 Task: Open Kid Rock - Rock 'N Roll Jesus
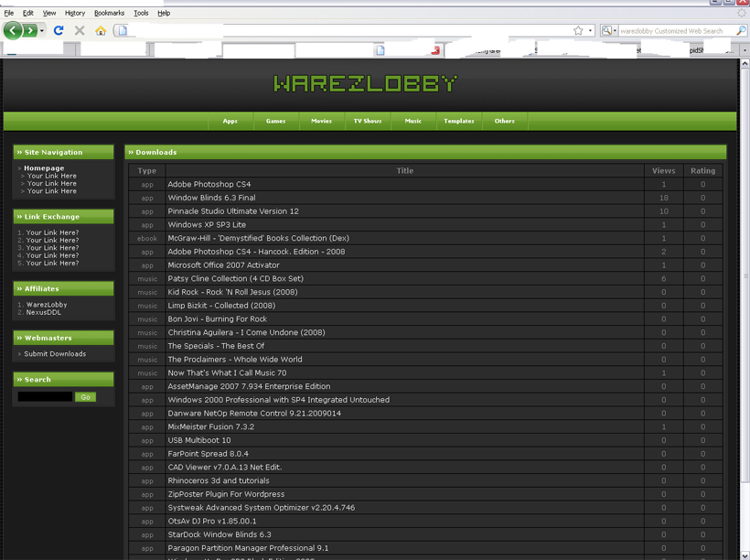point(232,292)
